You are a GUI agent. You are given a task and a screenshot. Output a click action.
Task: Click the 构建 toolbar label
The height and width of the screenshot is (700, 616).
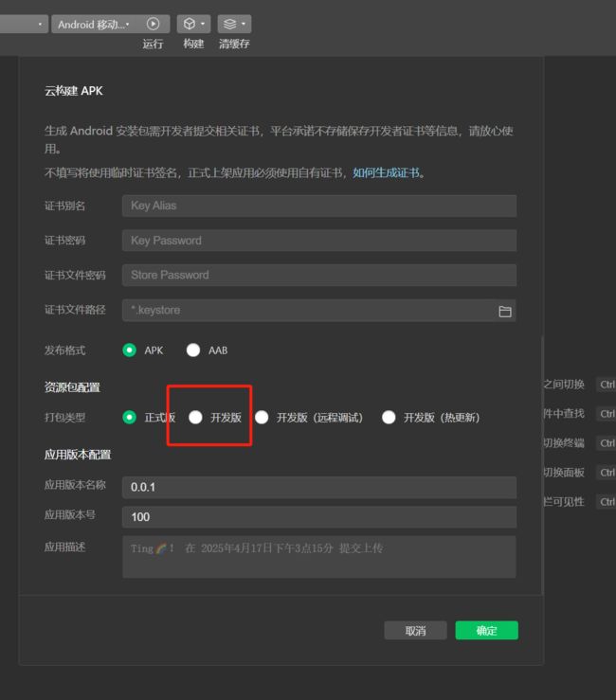[x=193, y=44]
